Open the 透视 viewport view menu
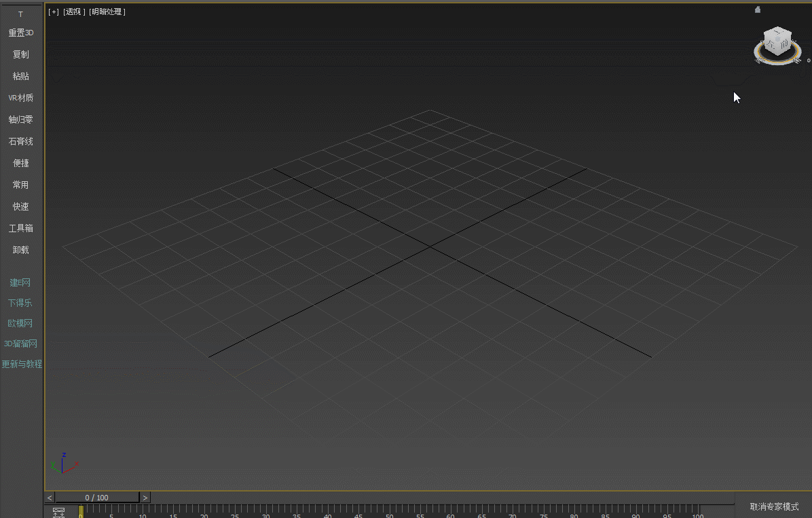Viewport: 812px width, 518px height. coord(74,12)
